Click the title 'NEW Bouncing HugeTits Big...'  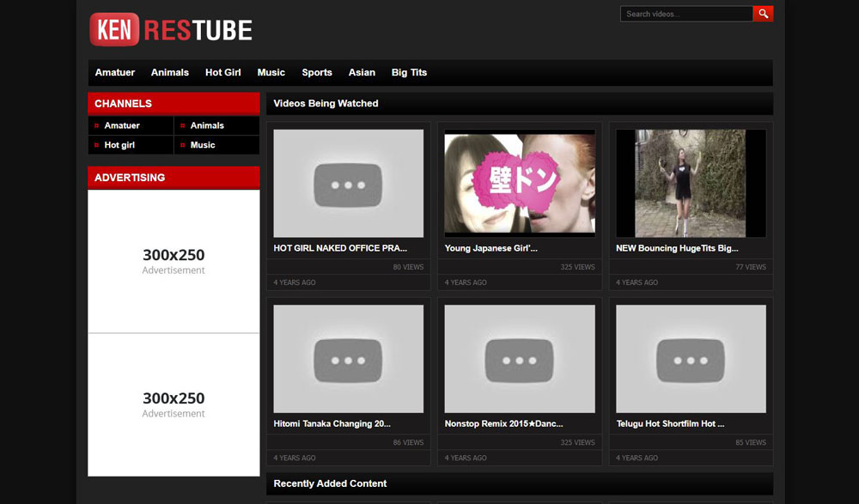(x=677, y=248)
